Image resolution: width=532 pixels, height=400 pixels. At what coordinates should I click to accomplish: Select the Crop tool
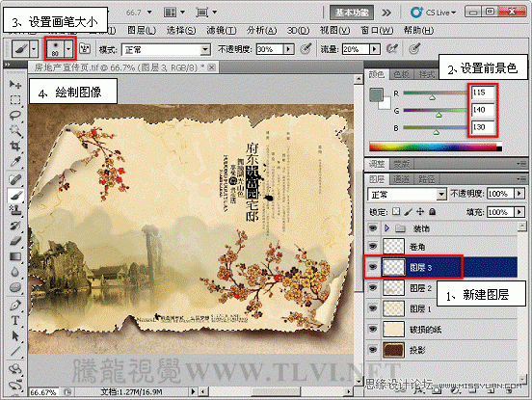coord(14,147)
